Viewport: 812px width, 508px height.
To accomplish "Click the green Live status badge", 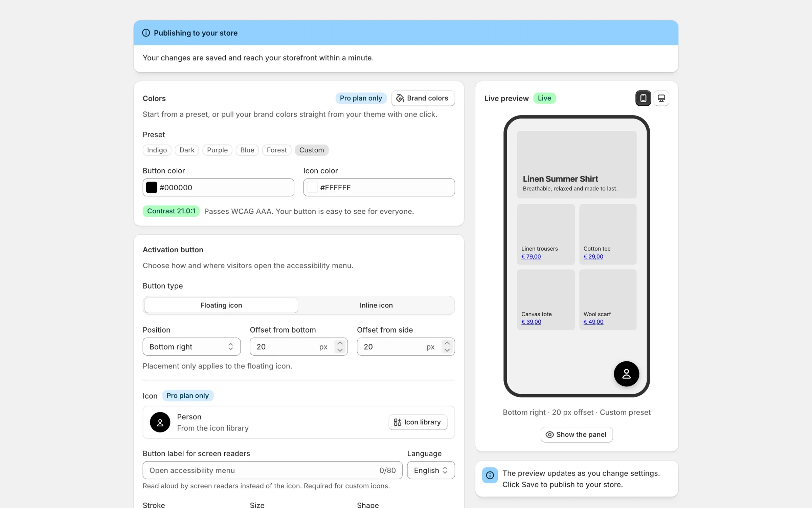I will [x=544, y=98].
